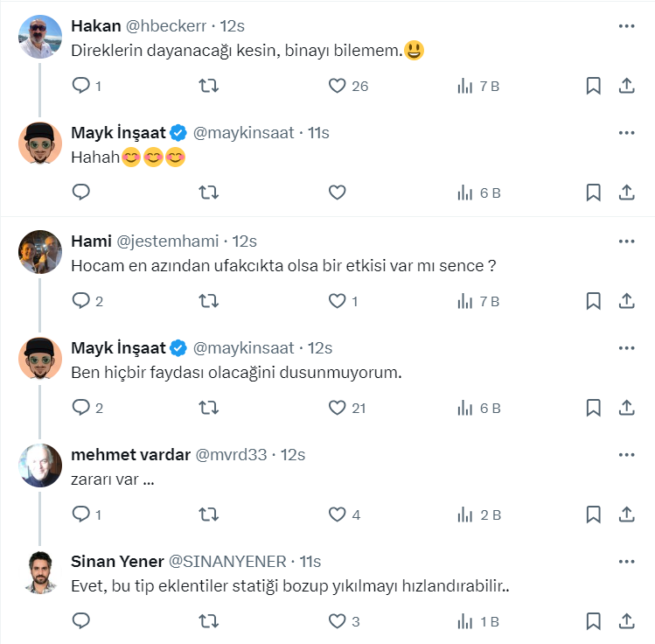Open more options on mehmet vardar's tweet

[626, 455]
